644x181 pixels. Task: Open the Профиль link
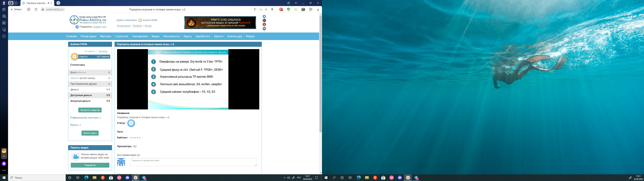point(137,26)
